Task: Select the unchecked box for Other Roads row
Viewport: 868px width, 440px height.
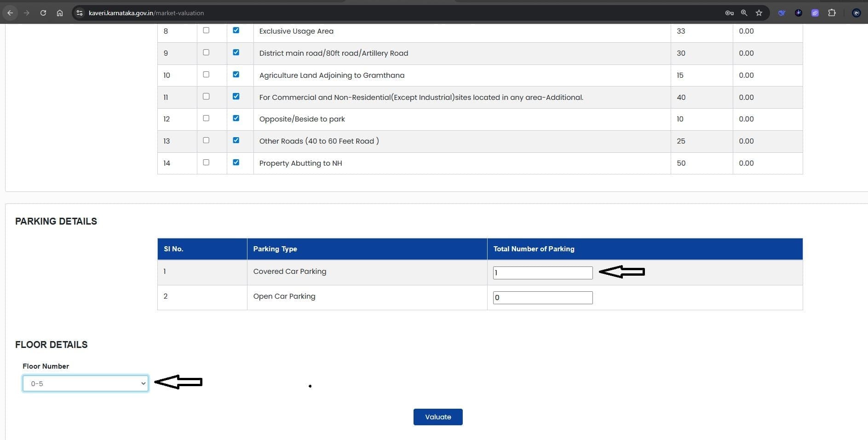Action: point(206,140)
